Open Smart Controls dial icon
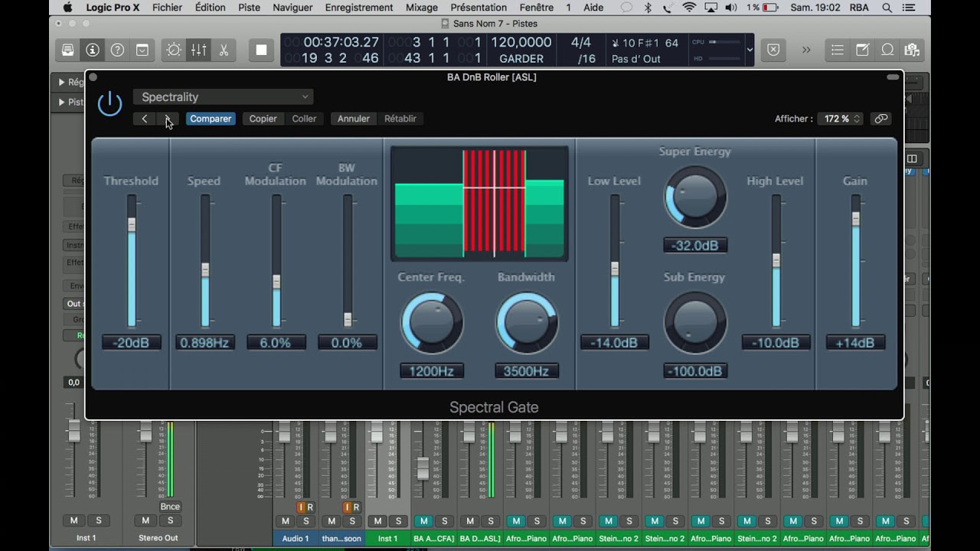 pyautogui.click(x=174, y=50)
